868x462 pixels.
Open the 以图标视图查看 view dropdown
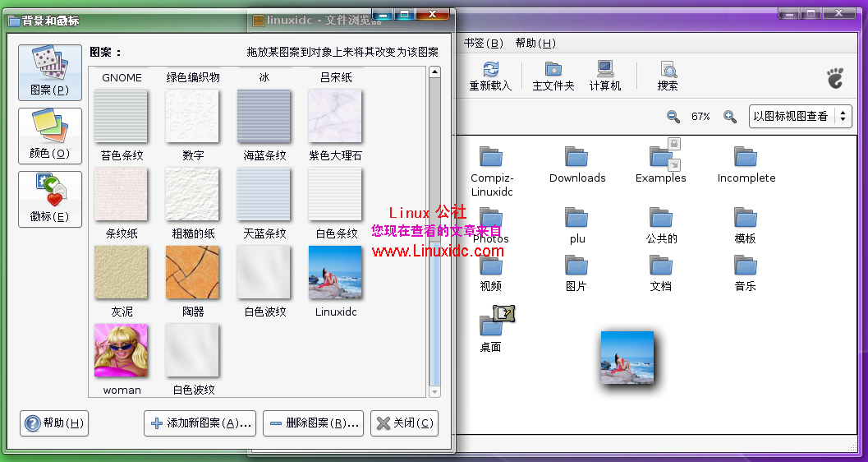click(x=800, y=117)
